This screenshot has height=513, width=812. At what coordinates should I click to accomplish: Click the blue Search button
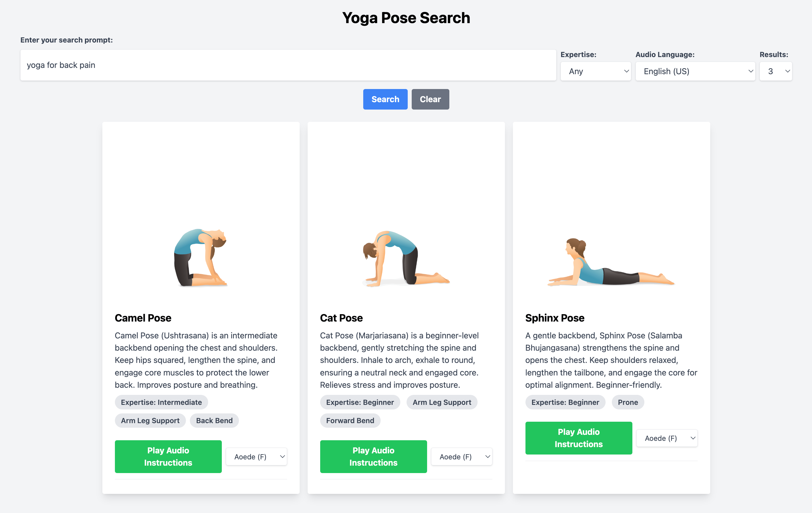pos(385,99)
